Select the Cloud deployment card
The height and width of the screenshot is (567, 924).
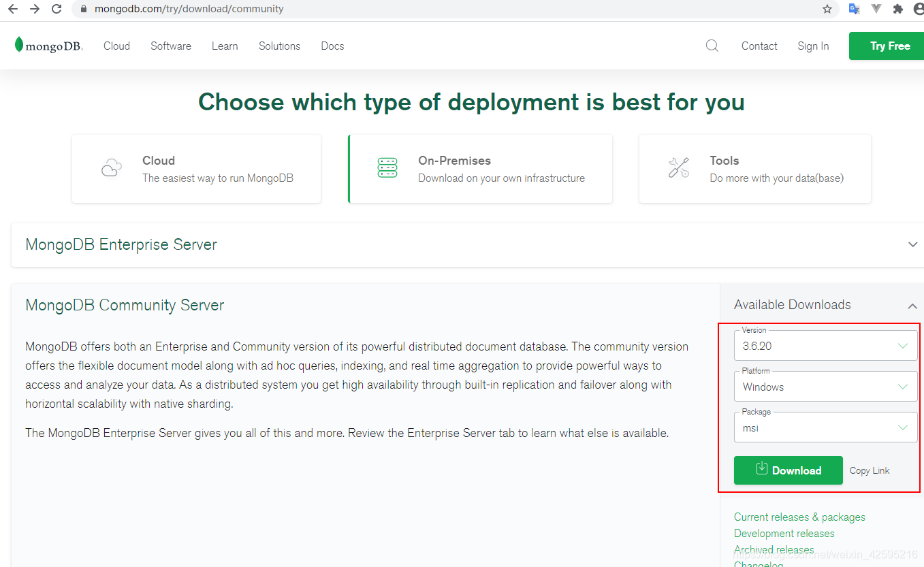click(196, 168)
